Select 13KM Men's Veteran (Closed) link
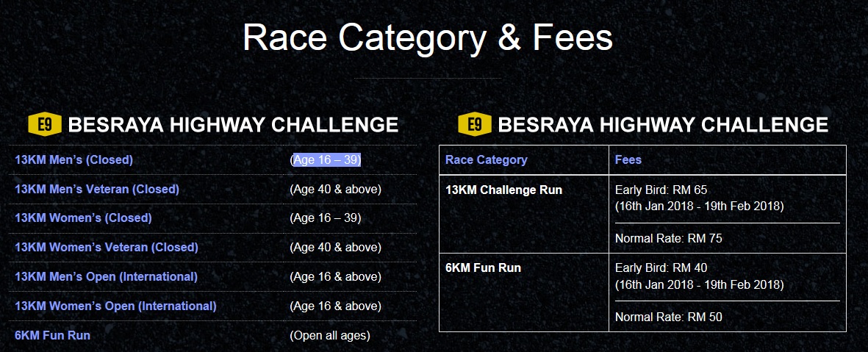Image resolution: width=868 pixels, height=352 pixels. point(97,190)
